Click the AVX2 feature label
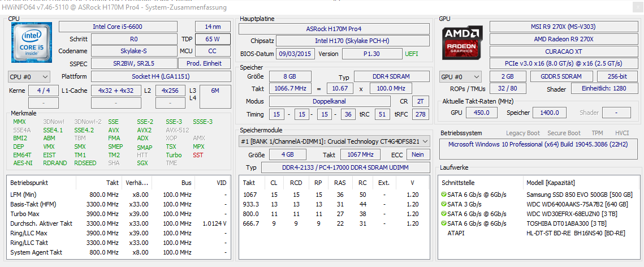Screen dimensions: 644x267 coord(144,130)
